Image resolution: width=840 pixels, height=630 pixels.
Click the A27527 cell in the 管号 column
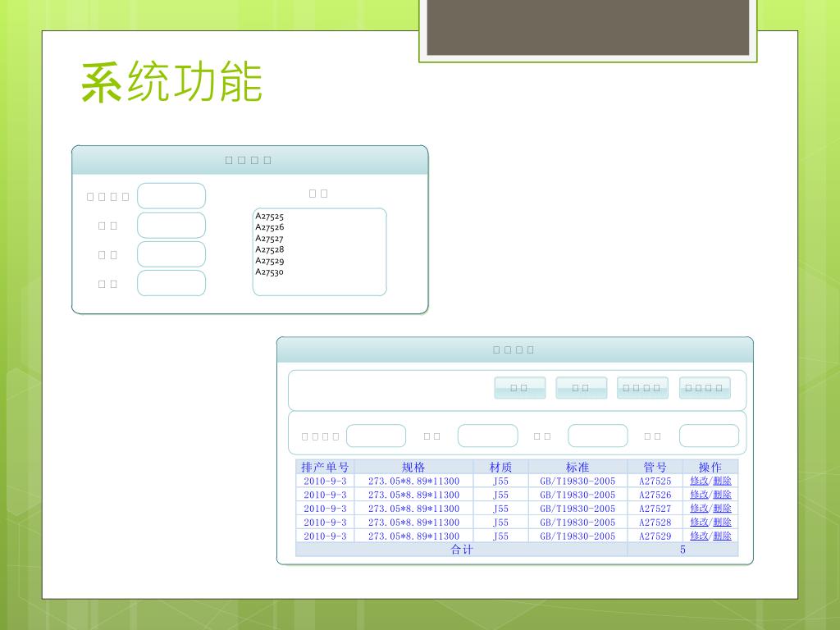click(x=655, y=509)
